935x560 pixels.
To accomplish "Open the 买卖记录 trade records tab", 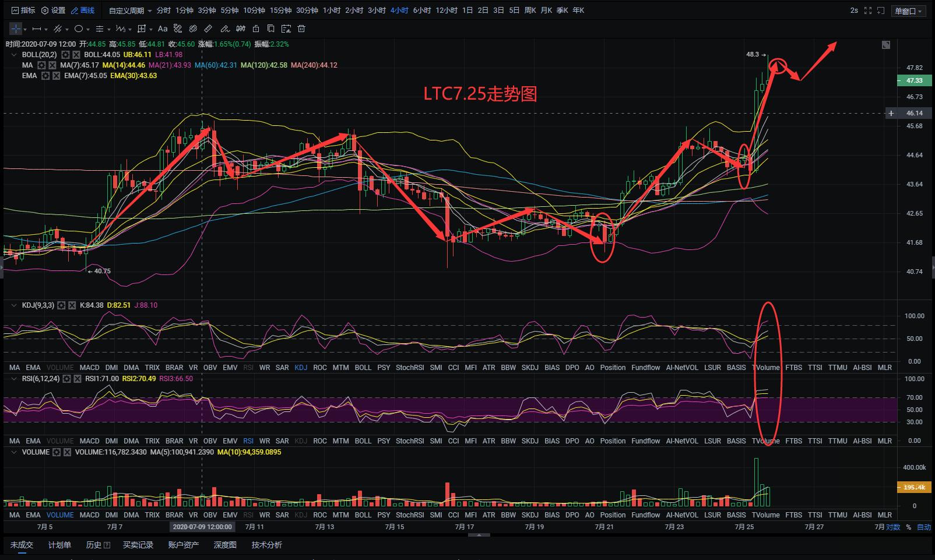I will [138, 545].
